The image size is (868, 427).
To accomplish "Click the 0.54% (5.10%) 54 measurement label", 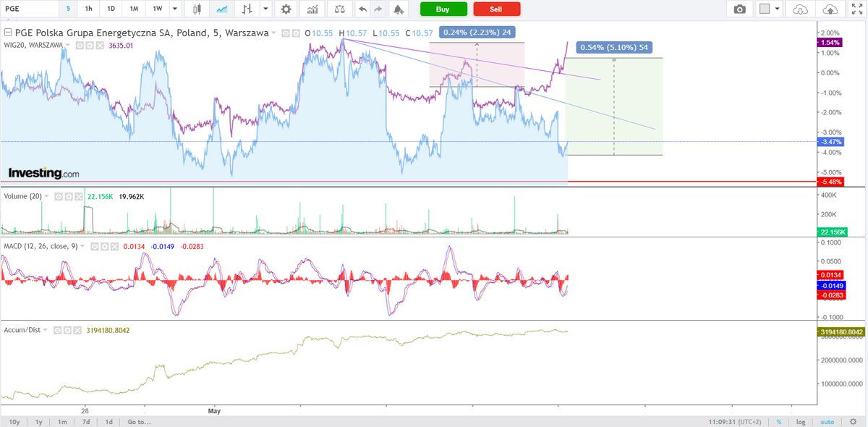I will click(x=614, y=48).
